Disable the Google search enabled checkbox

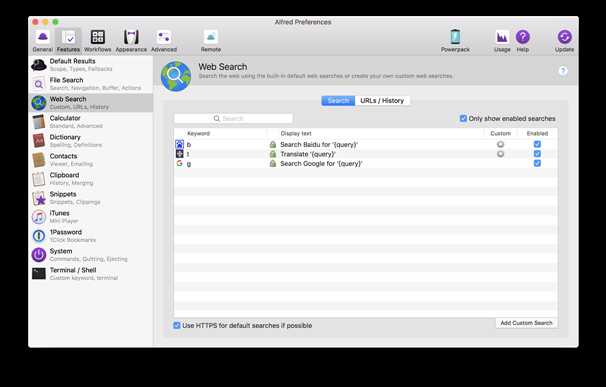click(537, 163)
